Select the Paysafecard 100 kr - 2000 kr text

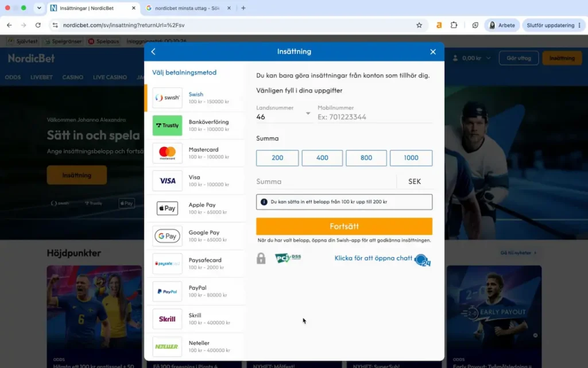click(x=206, y=268)
